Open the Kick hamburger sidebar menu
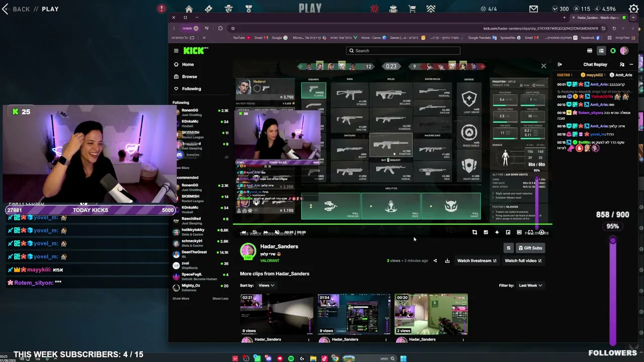Screen dimensions: 644x362 coord(176,51)
